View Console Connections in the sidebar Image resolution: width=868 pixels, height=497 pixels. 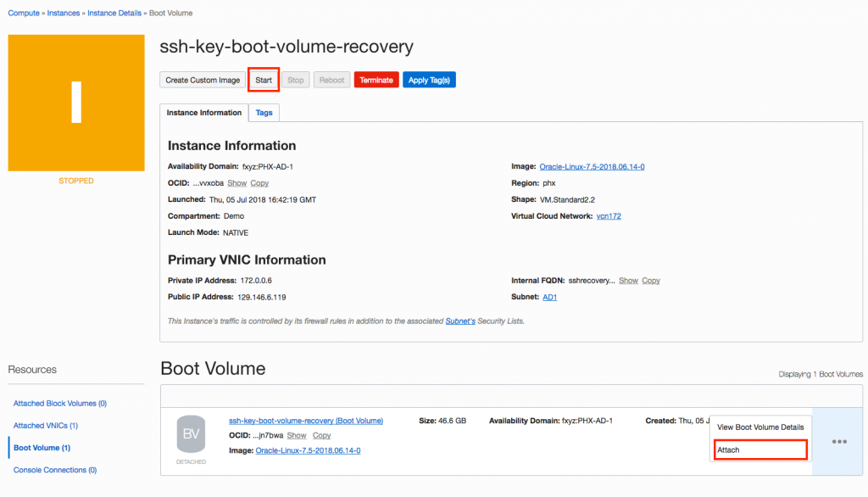[x=56, y=470]
